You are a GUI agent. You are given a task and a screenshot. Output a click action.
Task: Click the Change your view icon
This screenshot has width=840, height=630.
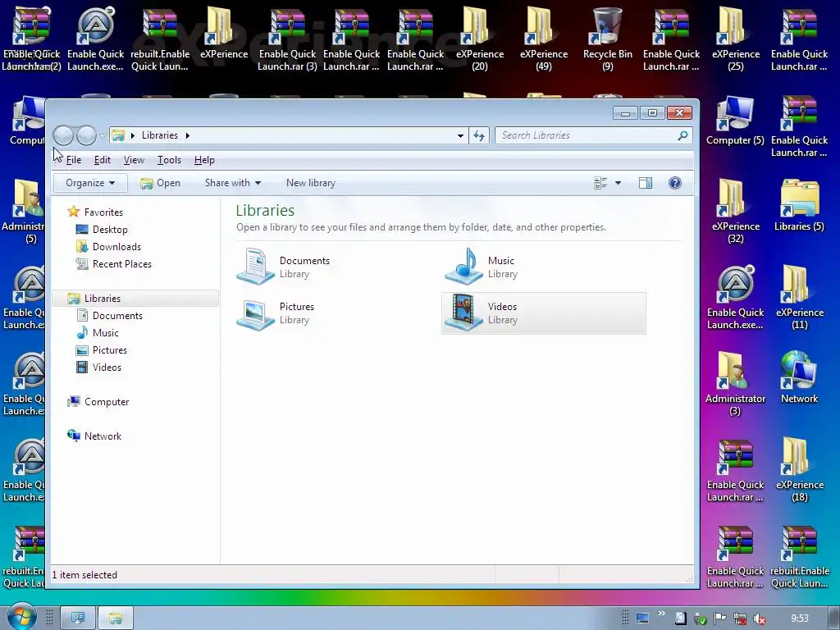point(600,183)
